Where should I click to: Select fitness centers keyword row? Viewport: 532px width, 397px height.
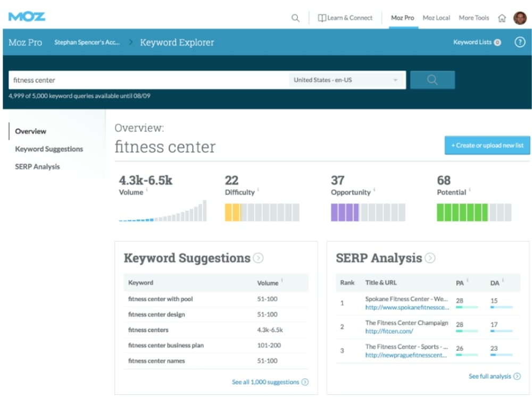pyautogui.click(x=216, y=330)
